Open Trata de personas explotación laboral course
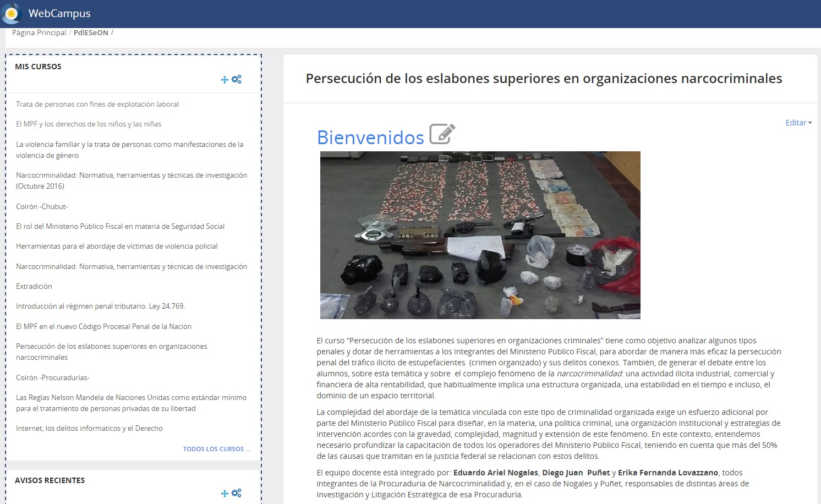The width and height of the screenshot is (821, 504). pos(97,104)
